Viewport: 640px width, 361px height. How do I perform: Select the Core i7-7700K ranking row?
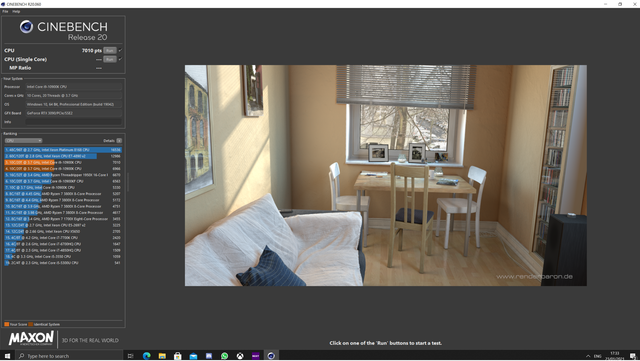pos(63,238)
